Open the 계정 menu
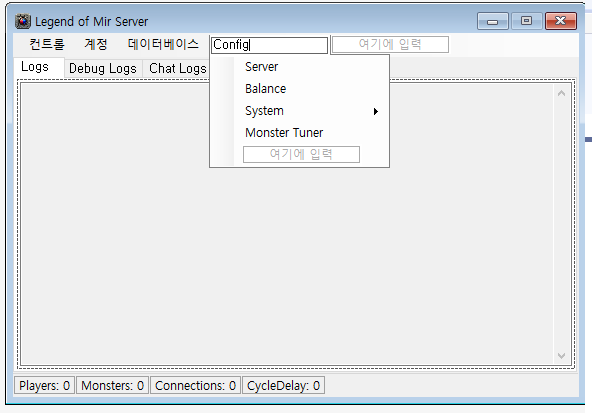This screenshot has height=416, width=592. point(96,45)
